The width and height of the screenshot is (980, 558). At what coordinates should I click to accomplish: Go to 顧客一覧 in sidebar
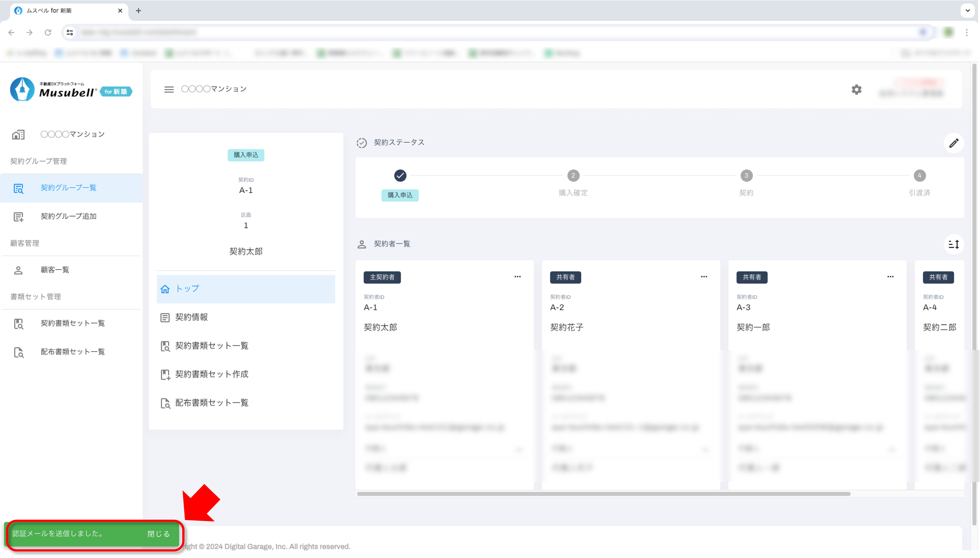tap(55, 270)
